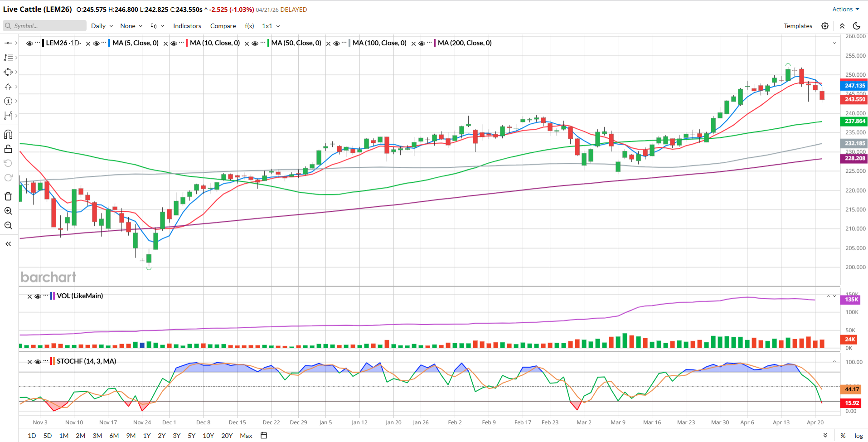Zoom in with the magnifier plus icon
Image resolution: width=868 pixels, height=442 pixels.
pos(8,211)
